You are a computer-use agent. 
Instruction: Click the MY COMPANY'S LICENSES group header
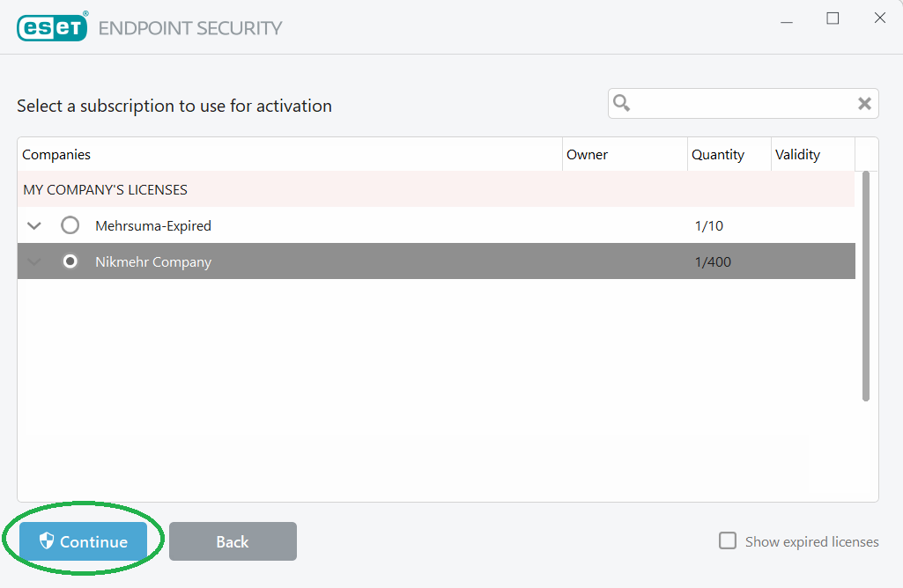[x=105, y=190]
